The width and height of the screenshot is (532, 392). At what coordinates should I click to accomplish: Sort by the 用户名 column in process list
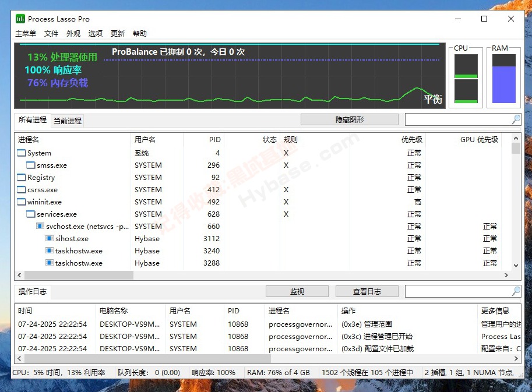coord(157,139)
